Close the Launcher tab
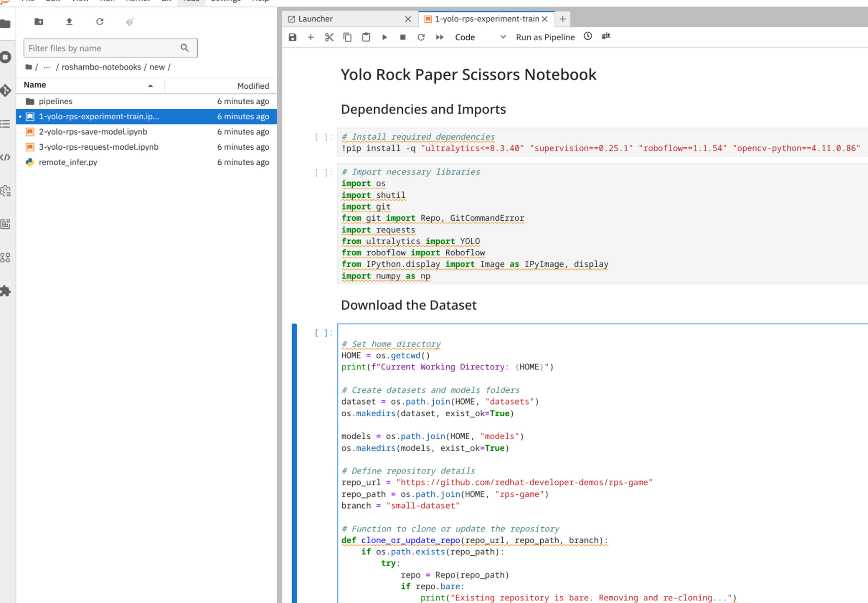The image size is (868, 603). 408,19
